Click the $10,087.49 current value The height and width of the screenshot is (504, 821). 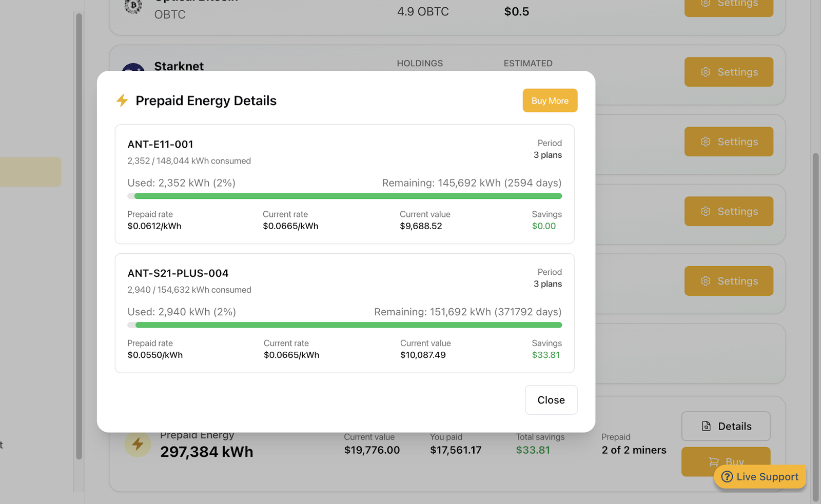[423, 355]
